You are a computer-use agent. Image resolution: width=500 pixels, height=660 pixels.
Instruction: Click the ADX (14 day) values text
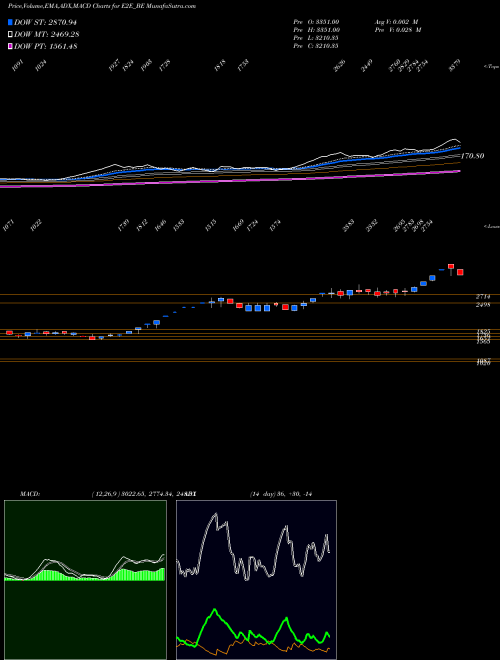pos(281,494)
